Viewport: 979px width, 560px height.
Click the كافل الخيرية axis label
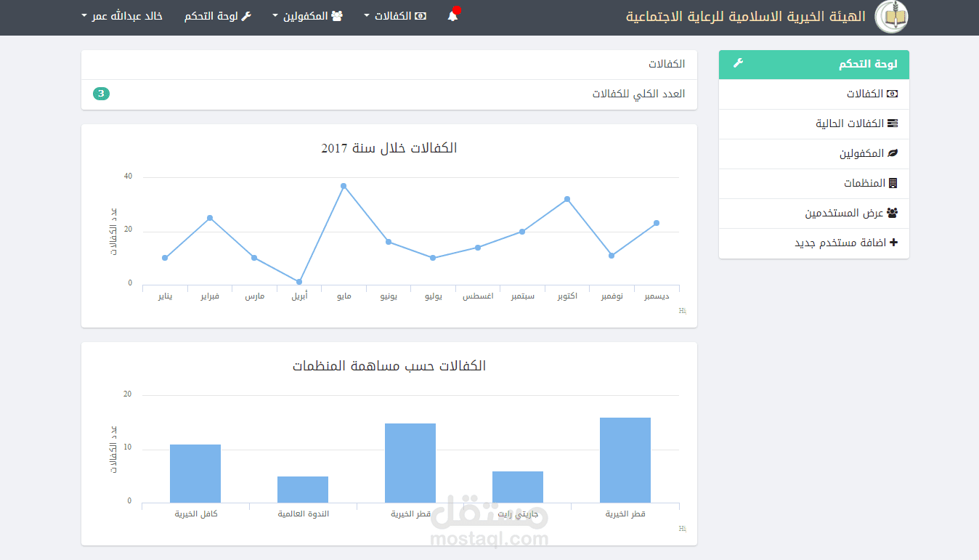coord(196,514)
